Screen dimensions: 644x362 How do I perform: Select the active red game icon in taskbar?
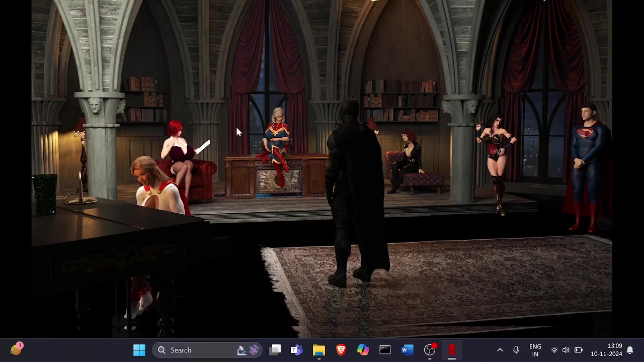[451, 350]
